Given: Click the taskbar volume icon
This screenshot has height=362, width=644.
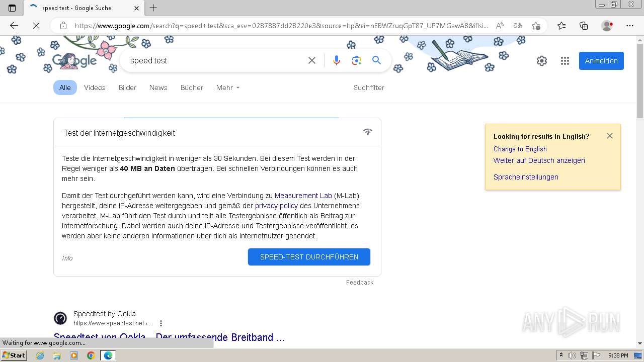Looking at the screenshot, I should pos(572,355).
